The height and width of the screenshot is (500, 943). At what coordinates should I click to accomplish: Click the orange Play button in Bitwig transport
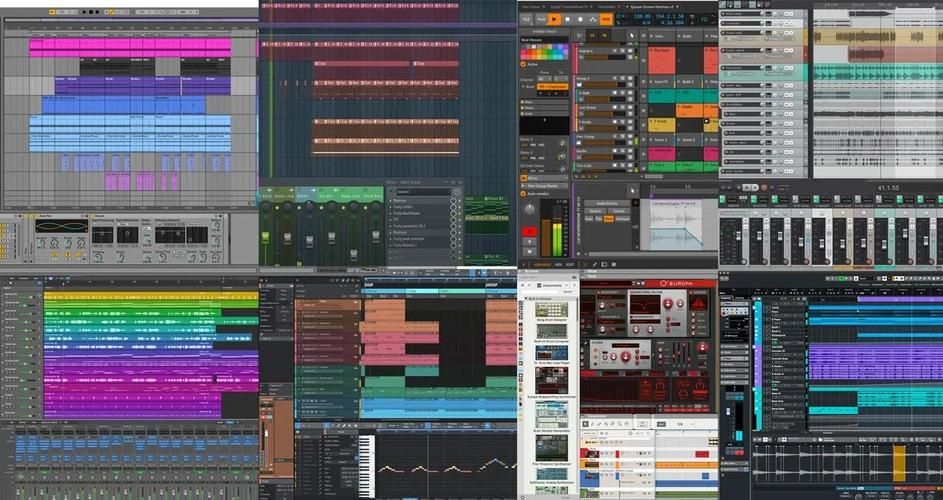tap(555, 19)
